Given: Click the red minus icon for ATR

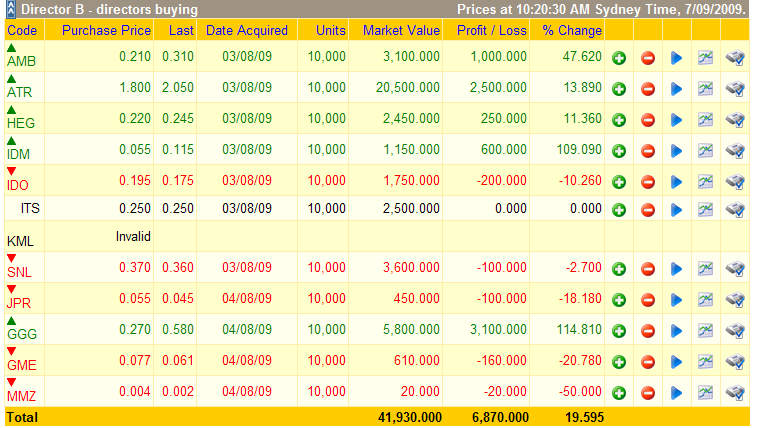Looking at the screenshot, I should (x=647, y=90).
